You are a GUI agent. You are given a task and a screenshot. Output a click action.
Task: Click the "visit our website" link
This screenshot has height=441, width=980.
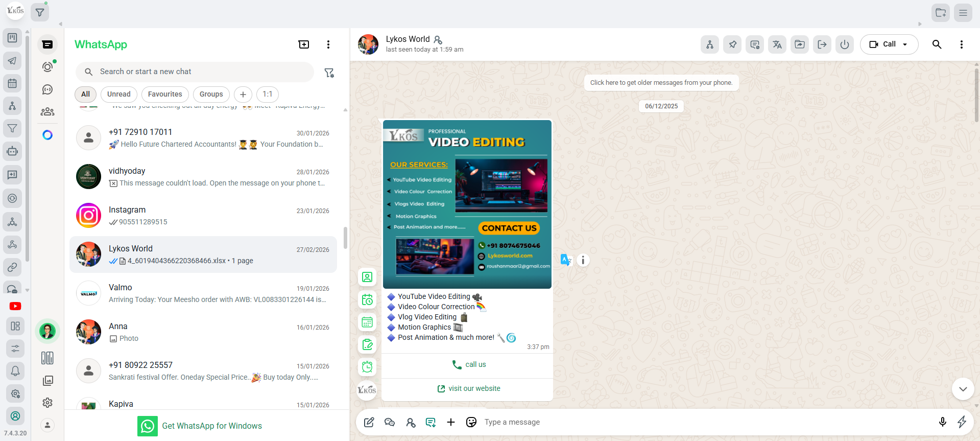pos(468,388)
